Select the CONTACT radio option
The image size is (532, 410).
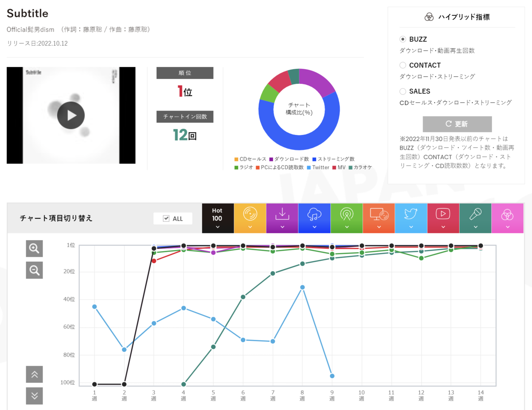[x=403, y=65]
